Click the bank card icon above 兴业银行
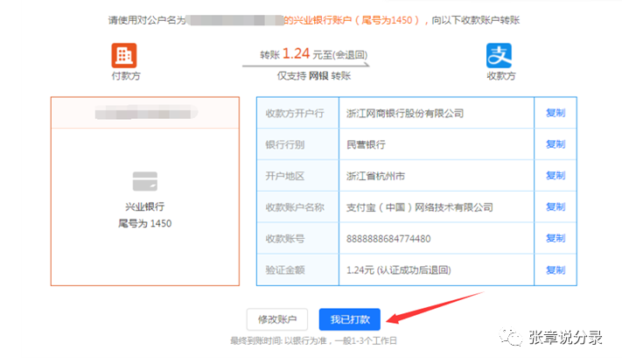 click(144, 182)
